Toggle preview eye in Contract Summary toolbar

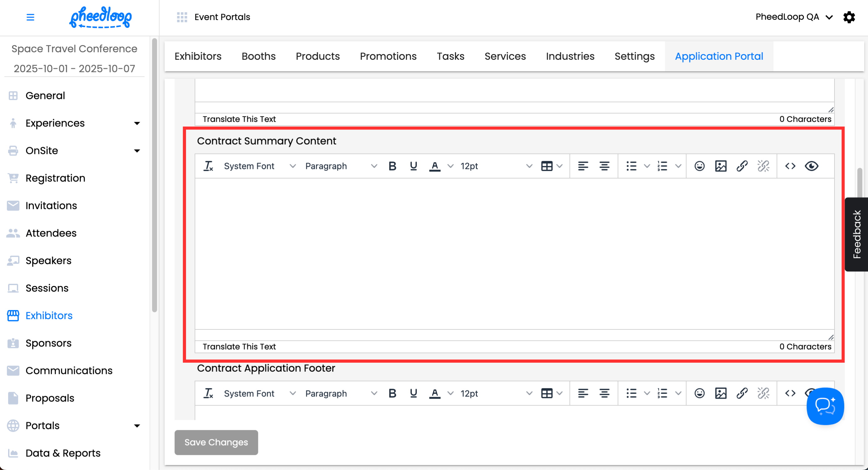pyautogui.click(x=811, y=166)
